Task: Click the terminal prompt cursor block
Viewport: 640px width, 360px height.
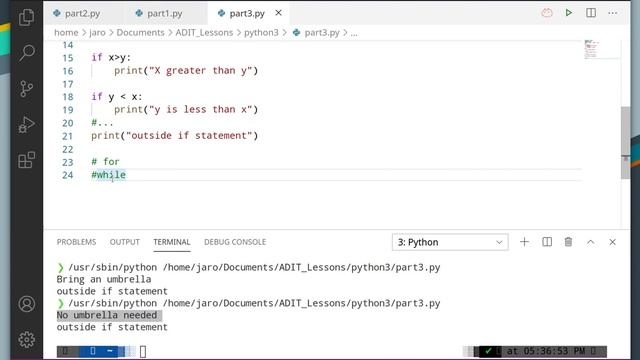Action: click(143, 351)
